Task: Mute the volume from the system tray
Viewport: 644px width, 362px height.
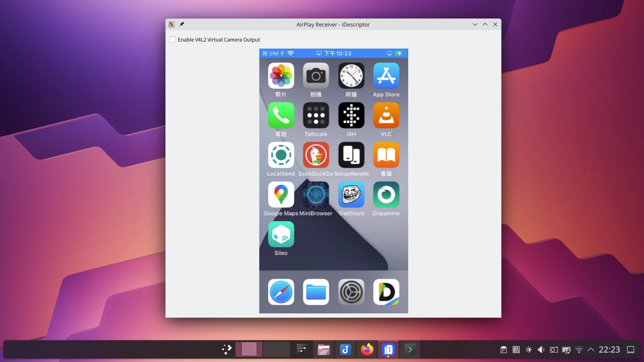Action: [541, 350]
